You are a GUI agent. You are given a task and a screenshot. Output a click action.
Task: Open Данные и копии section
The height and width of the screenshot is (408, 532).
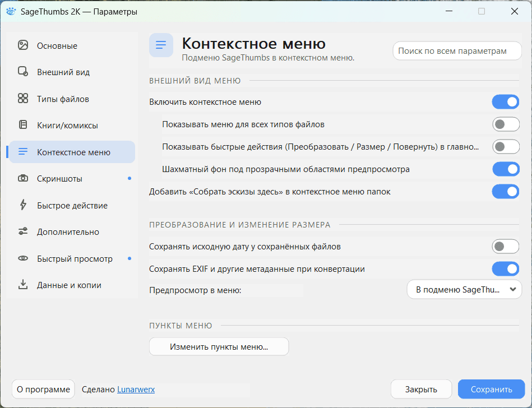(x=72, y=285)
